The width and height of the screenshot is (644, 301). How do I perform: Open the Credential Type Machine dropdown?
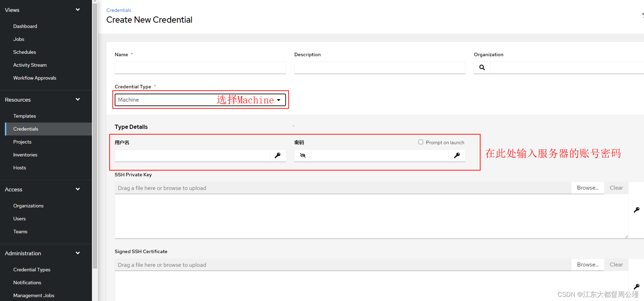(200, 100)
